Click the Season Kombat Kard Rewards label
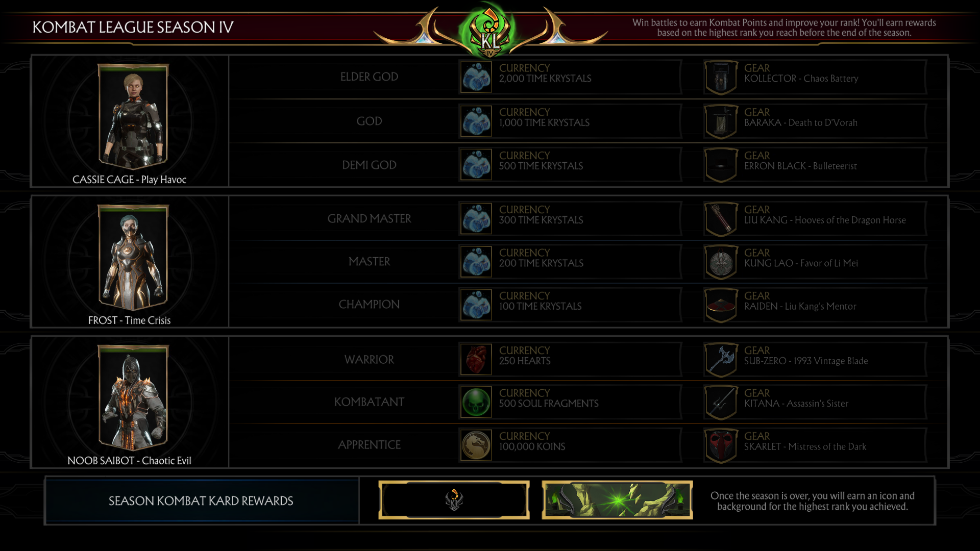Screen dimensions: 980x551 click(201, 501)
